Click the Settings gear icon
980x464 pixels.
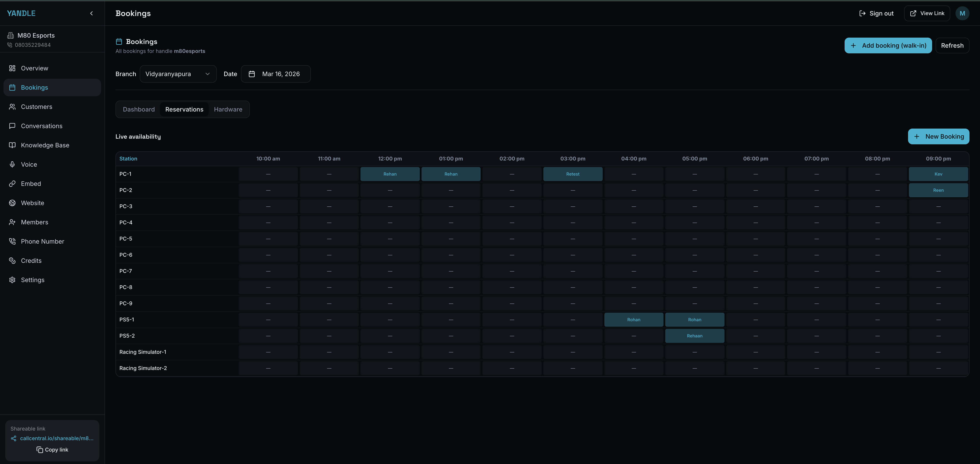(12, 280)
